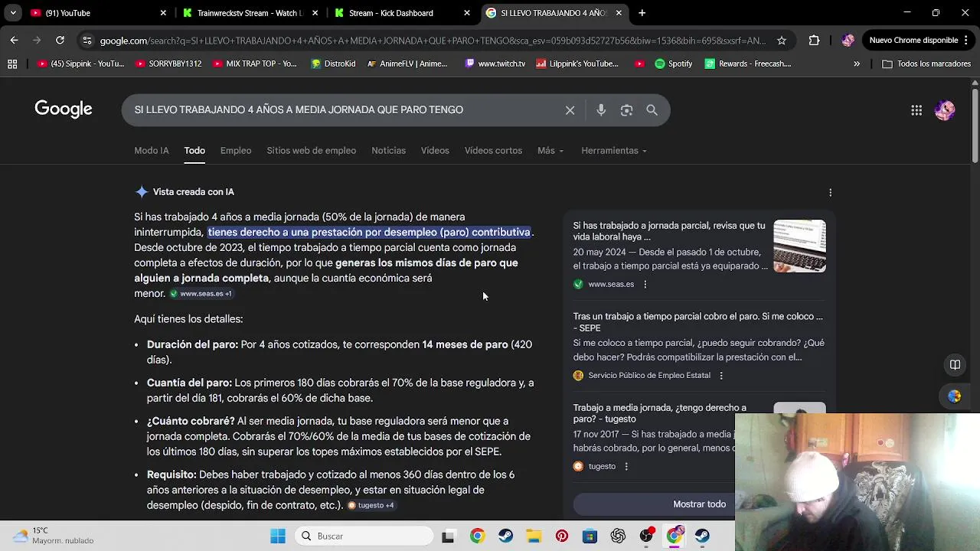The height and width of the screenshot is (551, 980).
Task: Open options for the www.seas.es source
Action: pyautogui.click(x=645, y=285)
